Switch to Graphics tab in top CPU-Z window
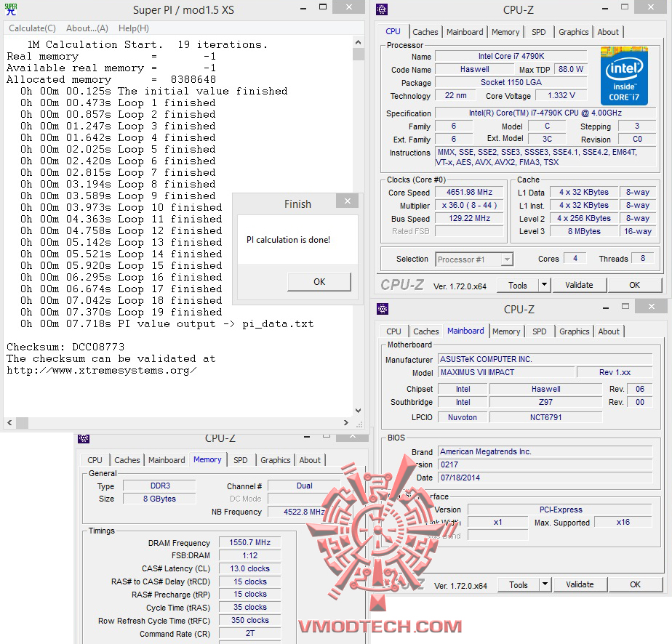This screenshot has height=644, width=672. [573, 32]
